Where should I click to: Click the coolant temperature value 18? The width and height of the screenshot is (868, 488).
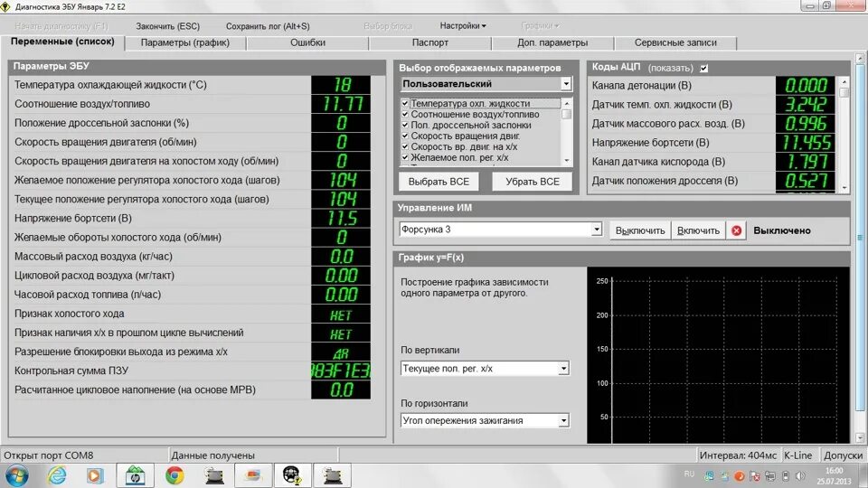click(341, 85)
